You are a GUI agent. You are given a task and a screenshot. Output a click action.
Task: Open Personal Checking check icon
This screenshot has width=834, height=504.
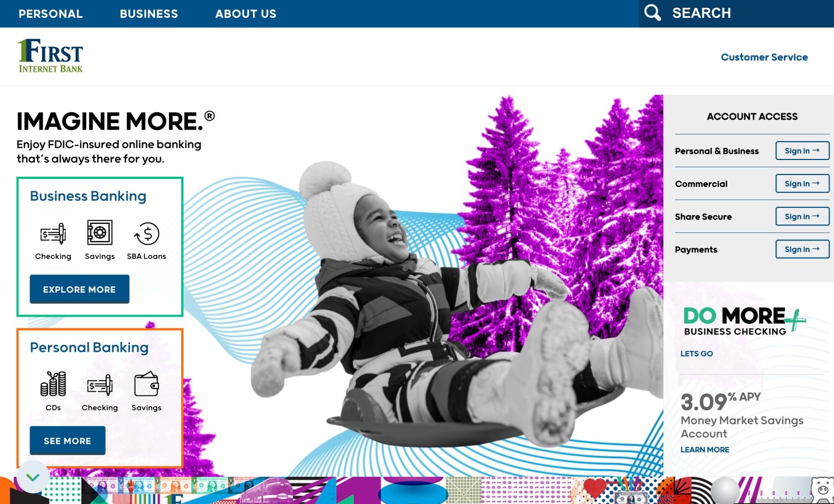tap(100, 385)
